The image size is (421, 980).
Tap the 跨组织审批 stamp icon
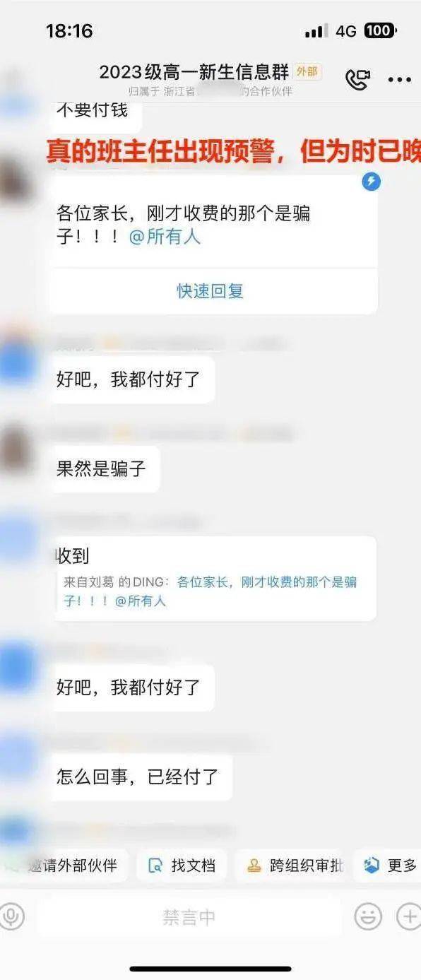click(254, 866)
